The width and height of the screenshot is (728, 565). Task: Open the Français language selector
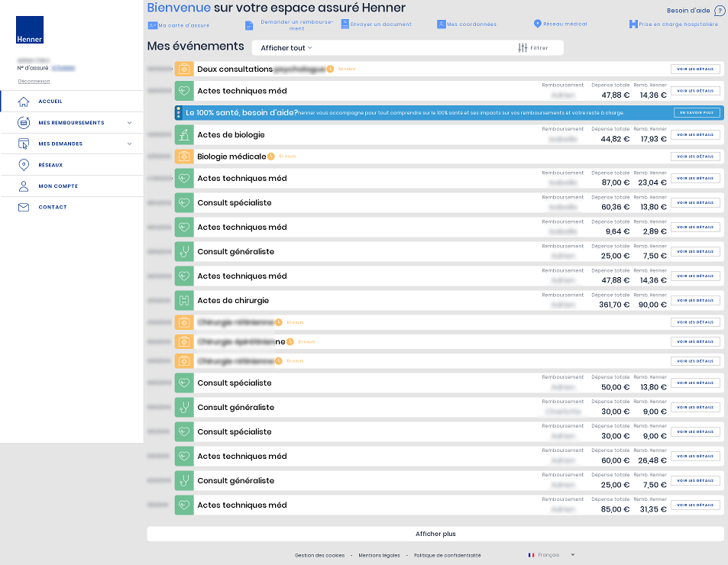pyautogui.click(x=552, y=555)
